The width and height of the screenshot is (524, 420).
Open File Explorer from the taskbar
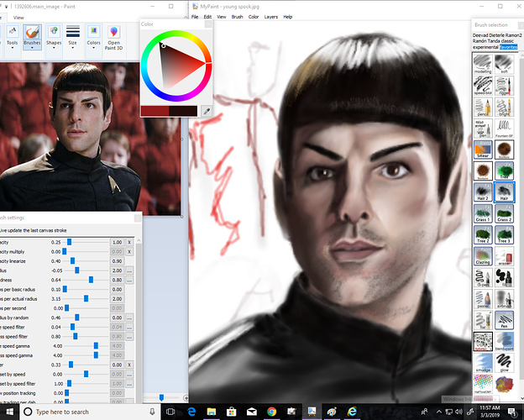point(212,412)
